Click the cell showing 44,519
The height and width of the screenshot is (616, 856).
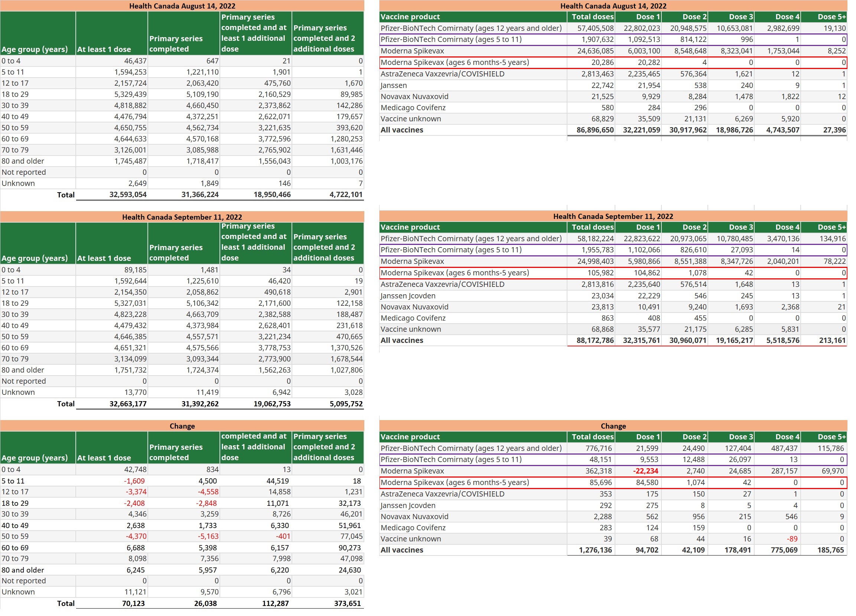tap(256, 481)
